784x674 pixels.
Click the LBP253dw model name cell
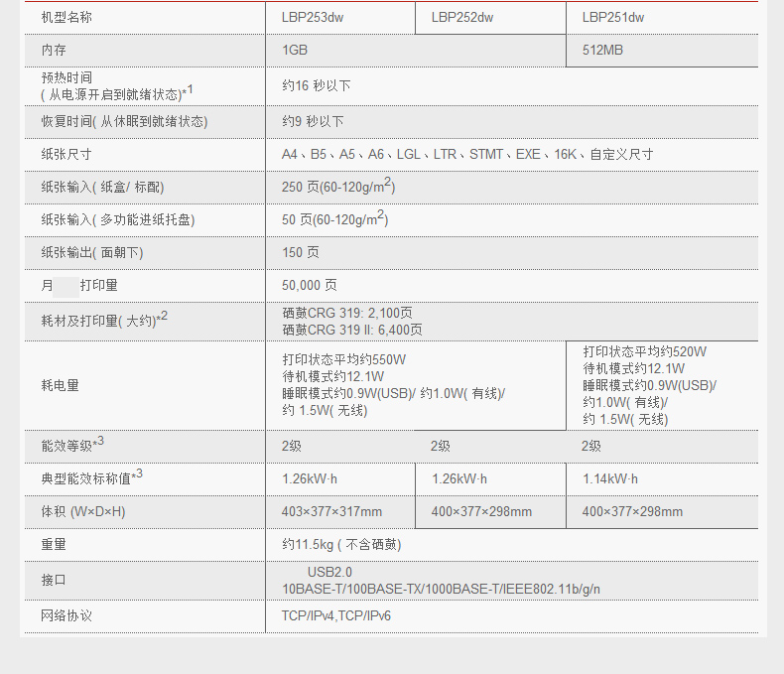pyautogui.click(x=313, y=18)
